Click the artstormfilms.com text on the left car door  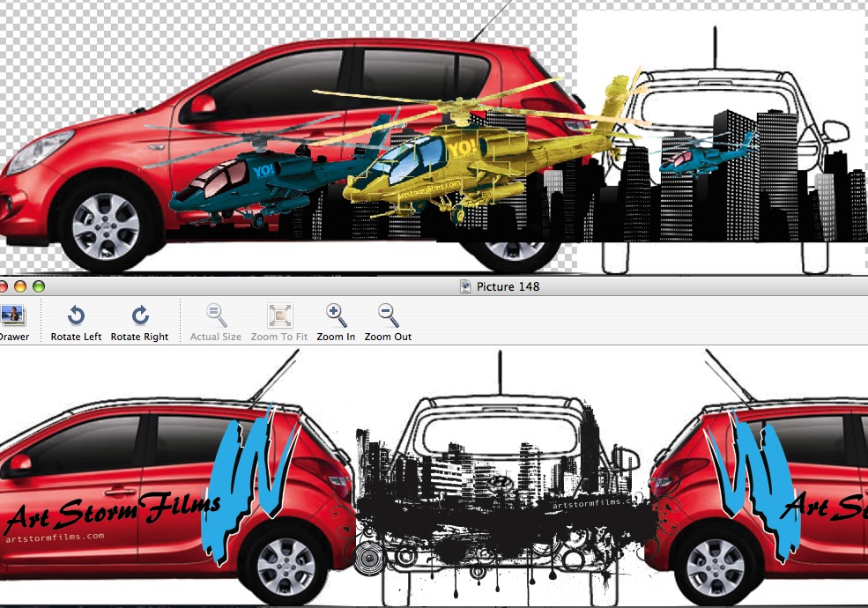tap(55, 537)
